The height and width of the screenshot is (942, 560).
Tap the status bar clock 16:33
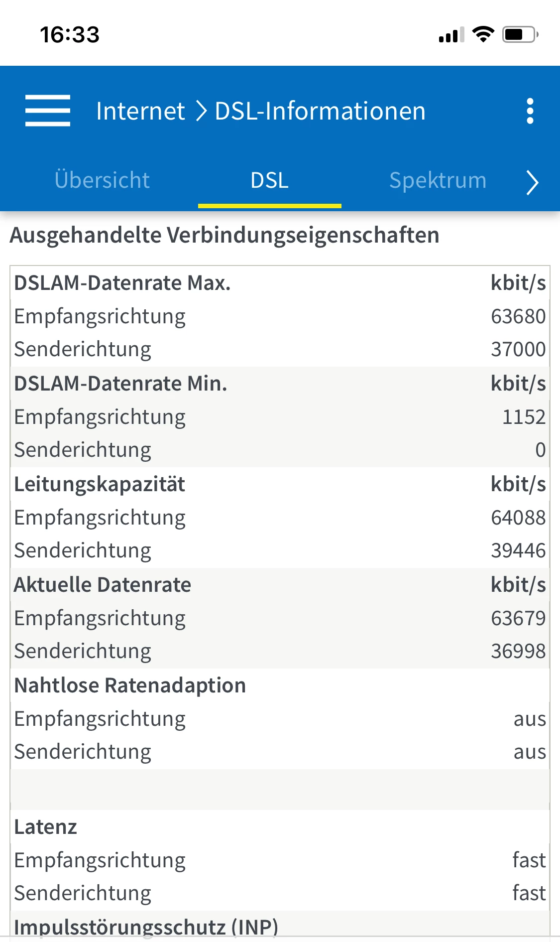point(70,35)
